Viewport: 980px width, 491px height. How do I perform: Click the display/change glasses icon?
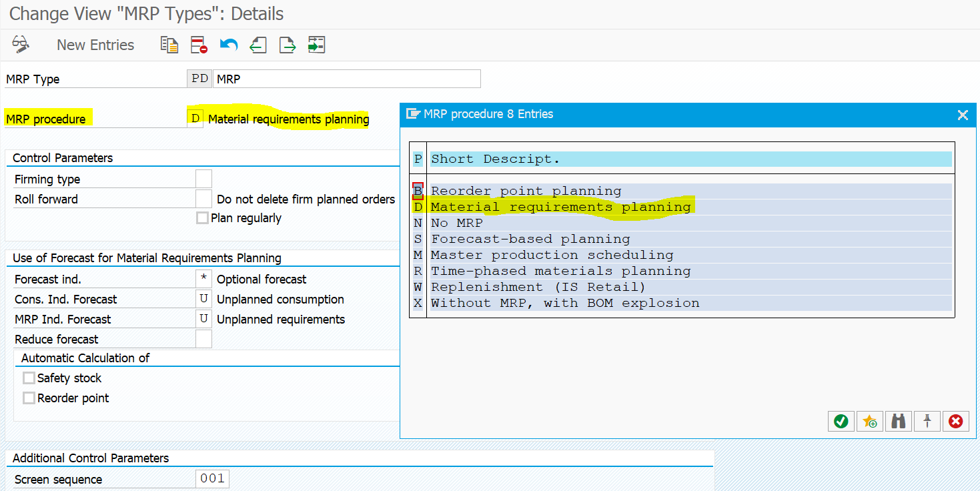(21, 45)
